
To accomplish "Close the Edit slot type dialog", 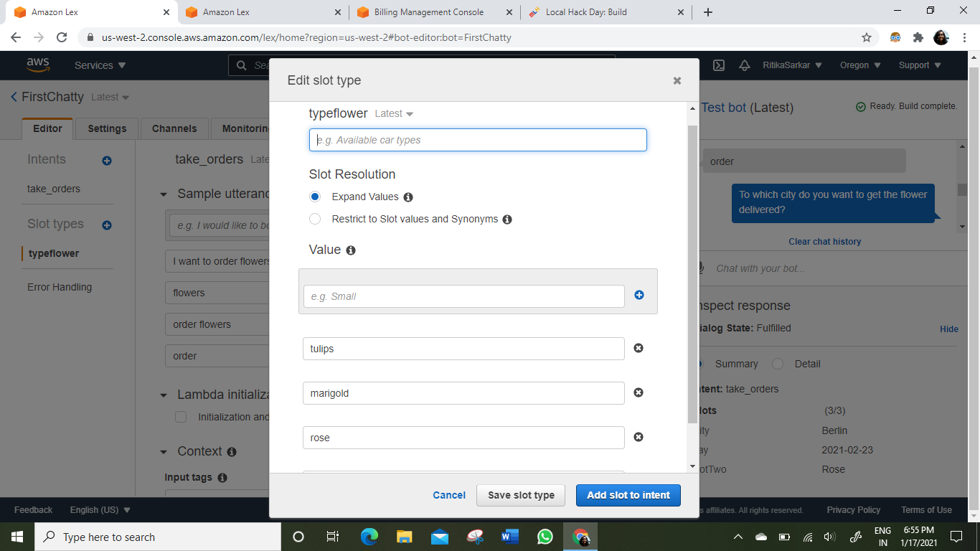I will tap(677, 81).
